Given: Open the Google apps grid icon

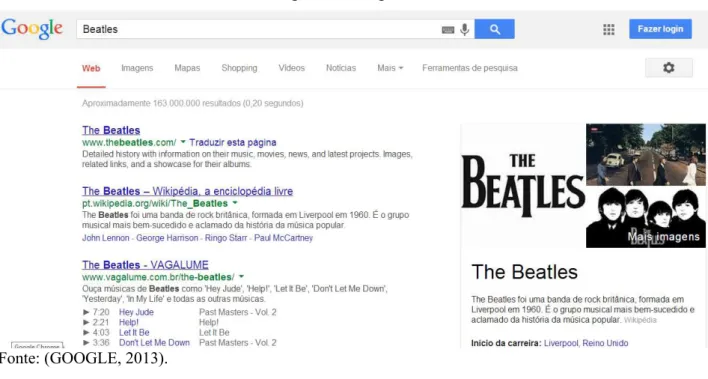Looking at the screenshot, I should (x=609, y=29).
